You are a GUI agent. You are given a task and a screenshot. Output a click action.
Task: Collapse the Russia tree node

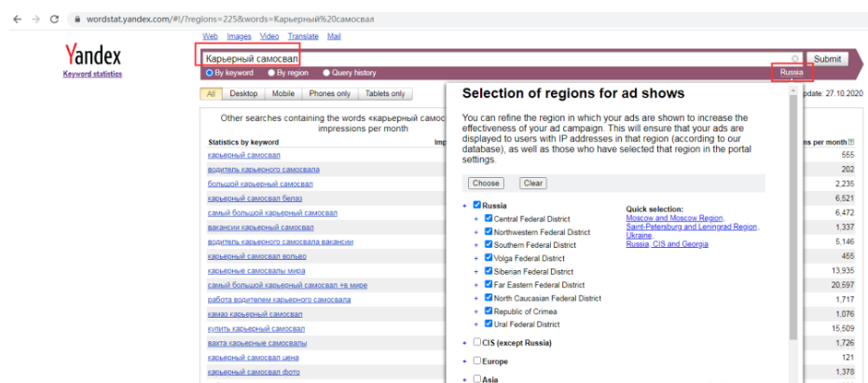(x=465, y=206)
